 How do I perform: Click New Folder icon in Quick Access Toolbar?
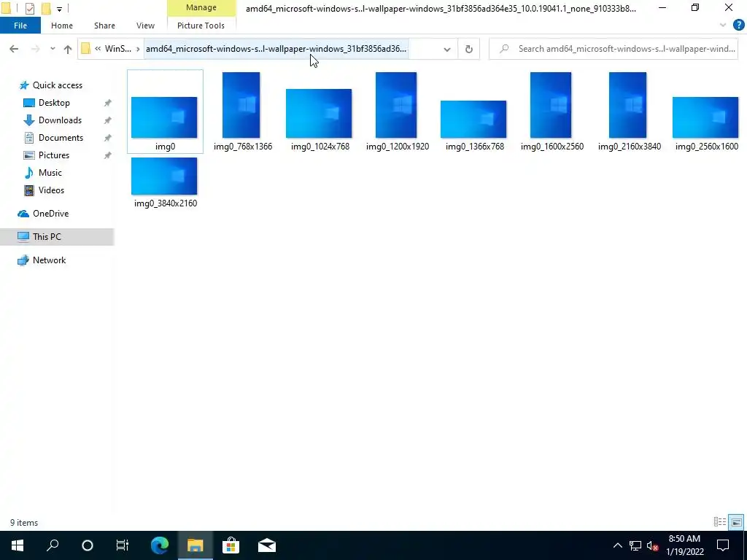pos(46,8)
